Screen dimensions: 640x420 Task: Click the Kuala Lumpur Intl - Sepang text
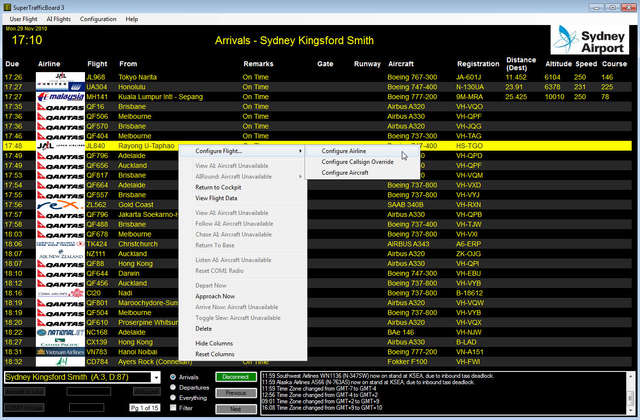click(x=160, y=97)
